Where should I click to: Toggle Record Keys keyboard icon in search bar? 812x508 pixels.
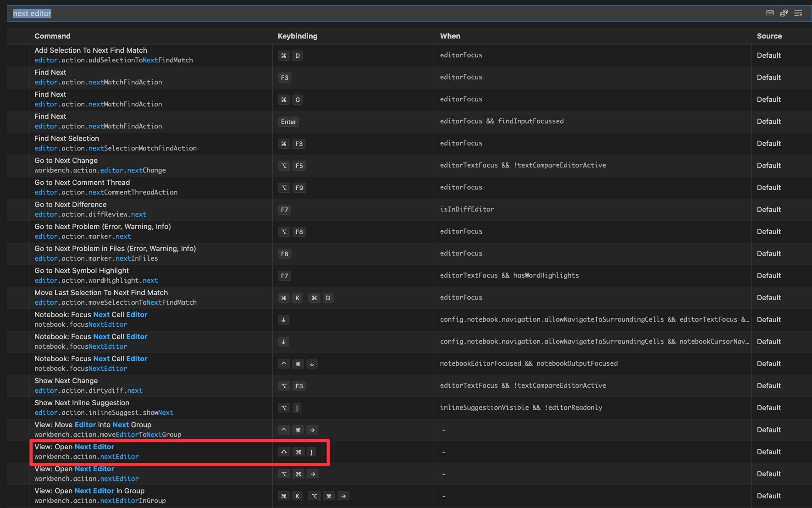[x=770, y=13]
